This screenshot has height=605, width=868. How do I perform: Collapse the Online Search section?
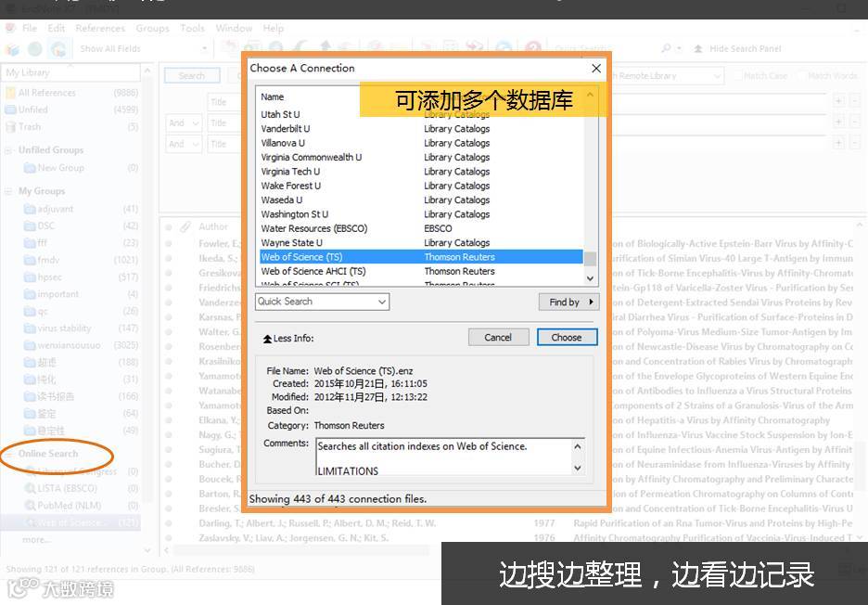[8, 454]
